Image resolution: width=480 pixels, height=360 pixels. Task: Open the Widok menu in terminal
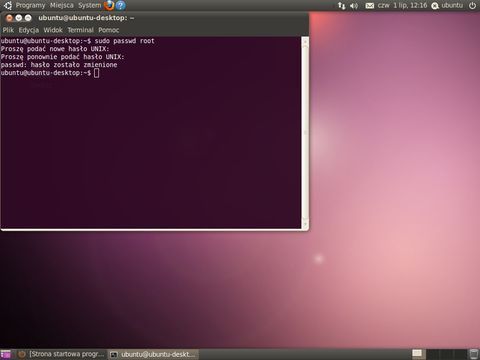[x=53, y=30]
